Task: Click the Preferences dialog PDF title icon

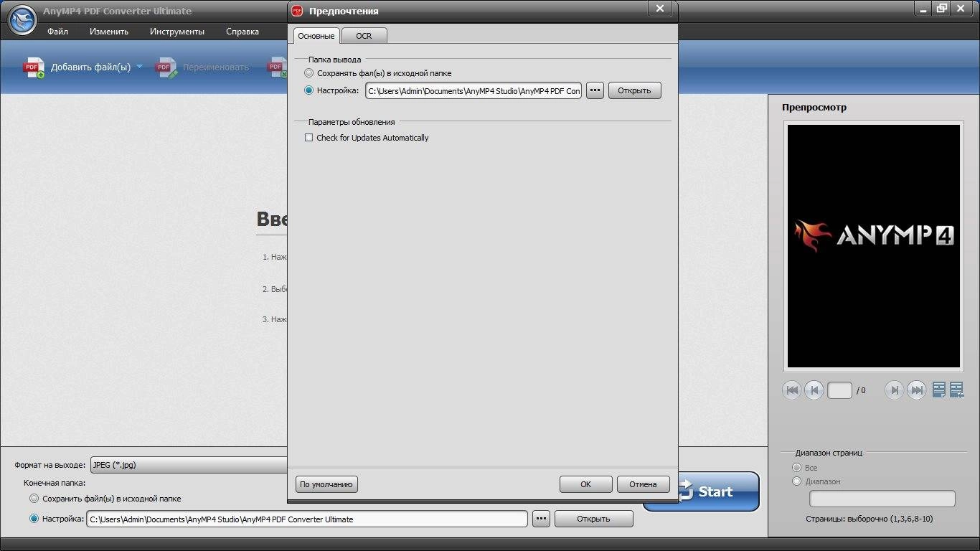Action: (297, 11)
